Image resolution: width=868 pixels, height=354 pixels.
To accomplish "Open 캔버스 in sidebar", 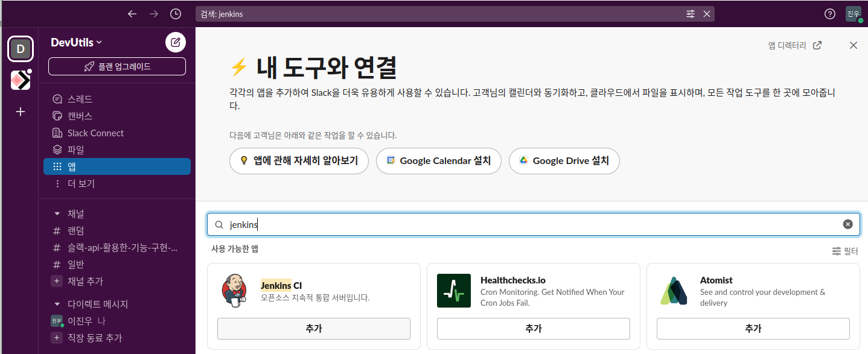I will click(x=117, y=116).
